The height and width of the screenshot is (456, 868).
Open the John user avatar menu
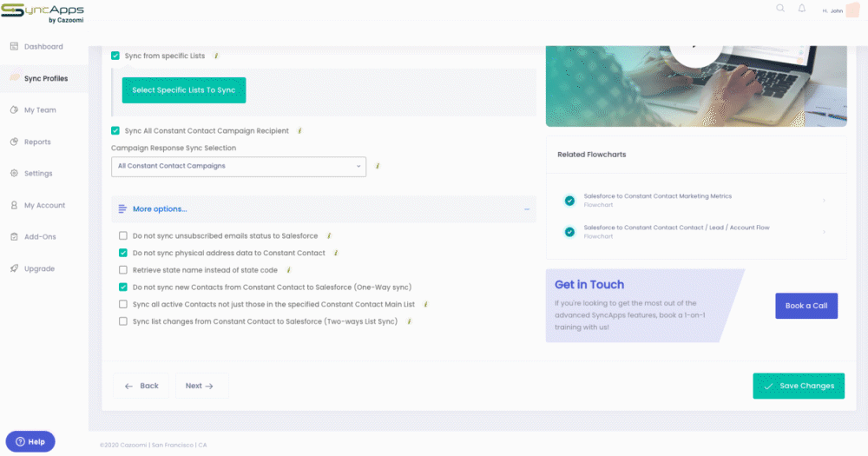(x=852, y=10)
